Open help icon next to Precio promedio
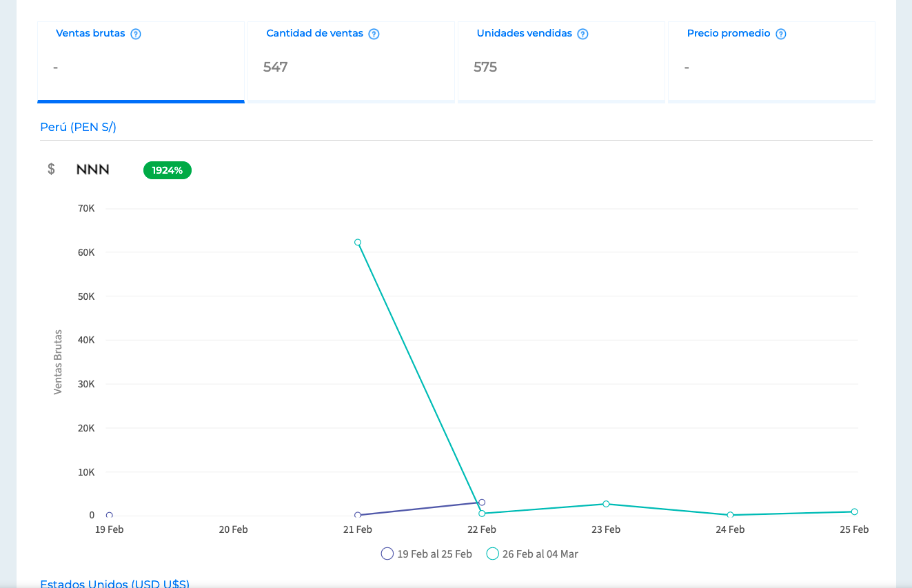 tap(781, 34)
